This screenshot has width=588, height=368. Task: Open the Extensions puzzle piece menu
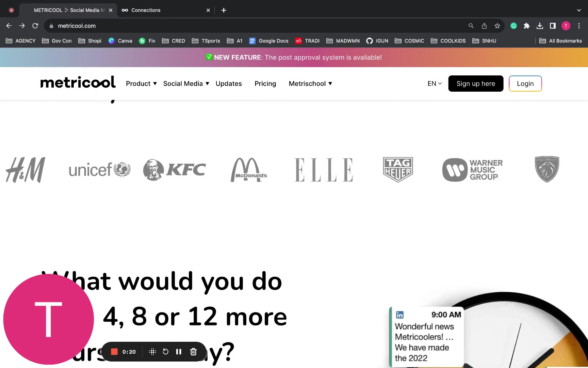point(527,26)
